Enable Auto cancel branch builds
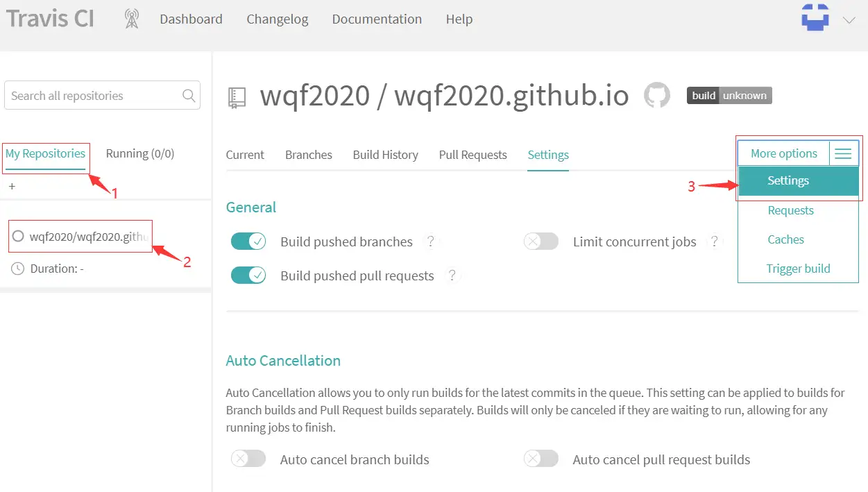868x492 pixels. tap(248, 459)
